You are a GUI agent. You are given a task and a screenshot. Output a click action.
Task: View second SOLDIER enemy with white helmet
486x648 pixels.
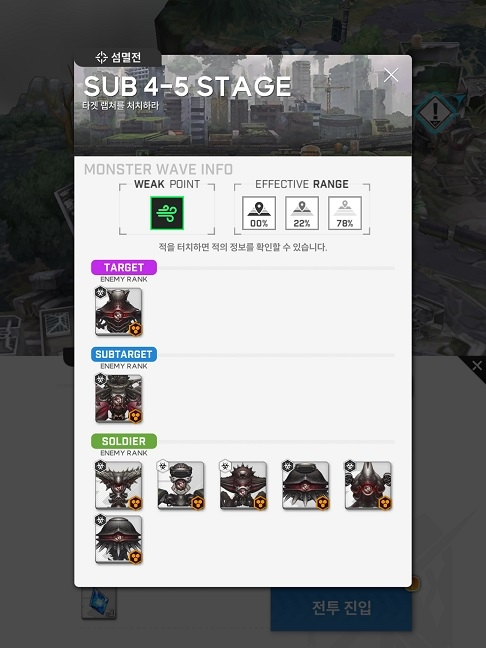(181, 485)
